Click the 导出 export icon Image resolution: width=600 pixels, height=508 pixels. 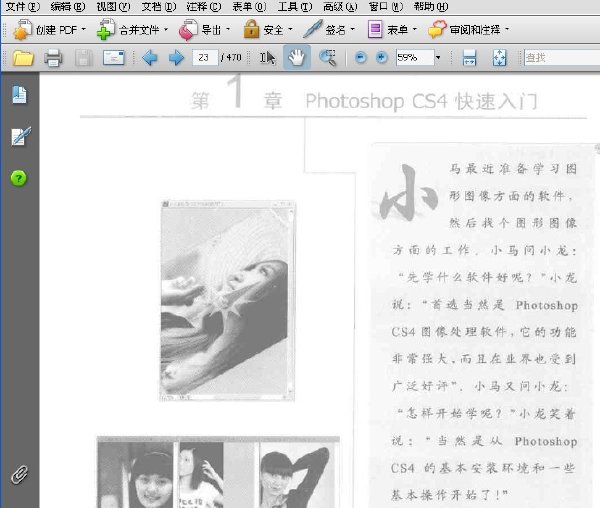[188, 30]
